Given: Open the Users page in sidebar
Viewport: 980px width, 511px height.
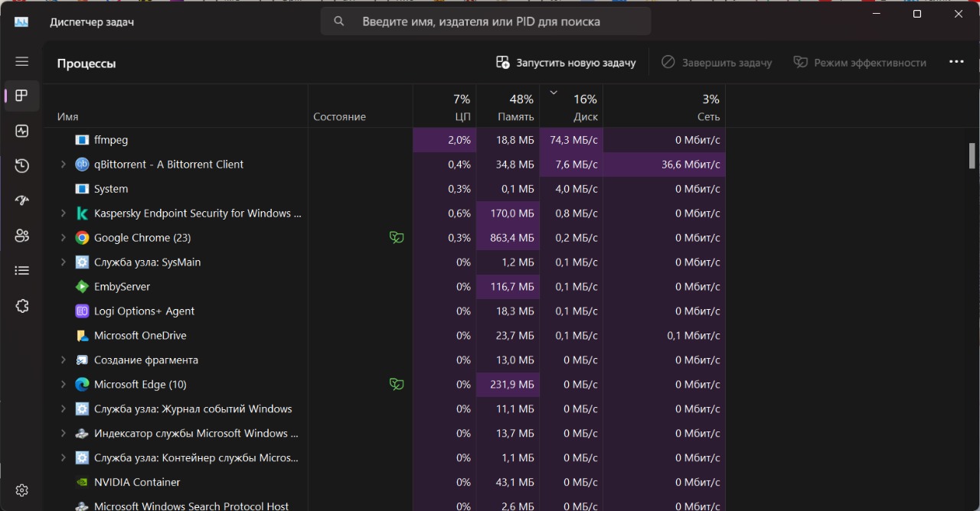Looking at the screenshot, I should 21,236.
